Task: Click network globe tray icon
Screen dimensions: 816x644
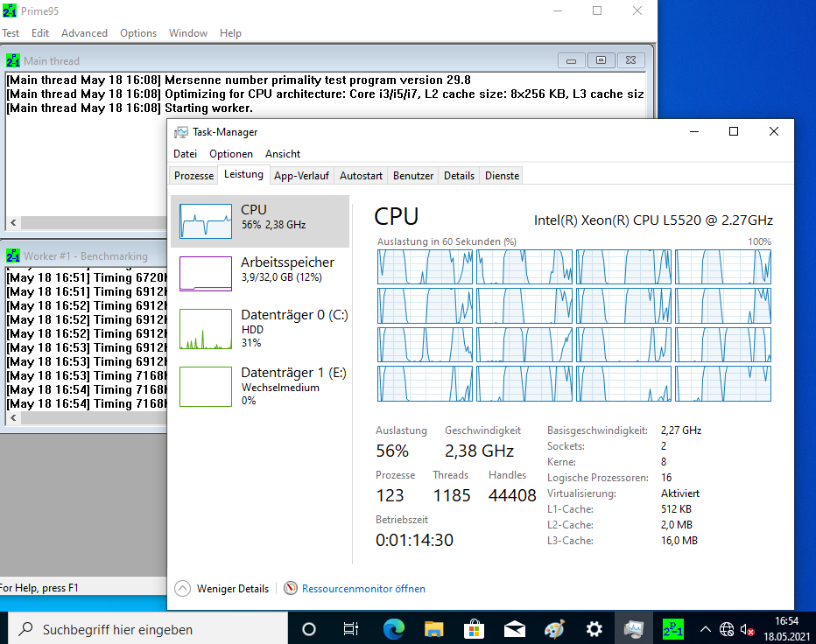Action: (x=727, y=629)
